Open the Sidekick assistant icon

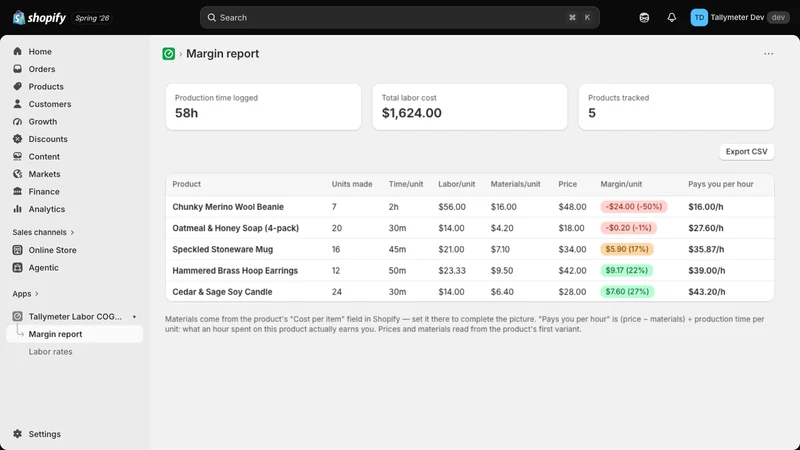pos(644,17)
